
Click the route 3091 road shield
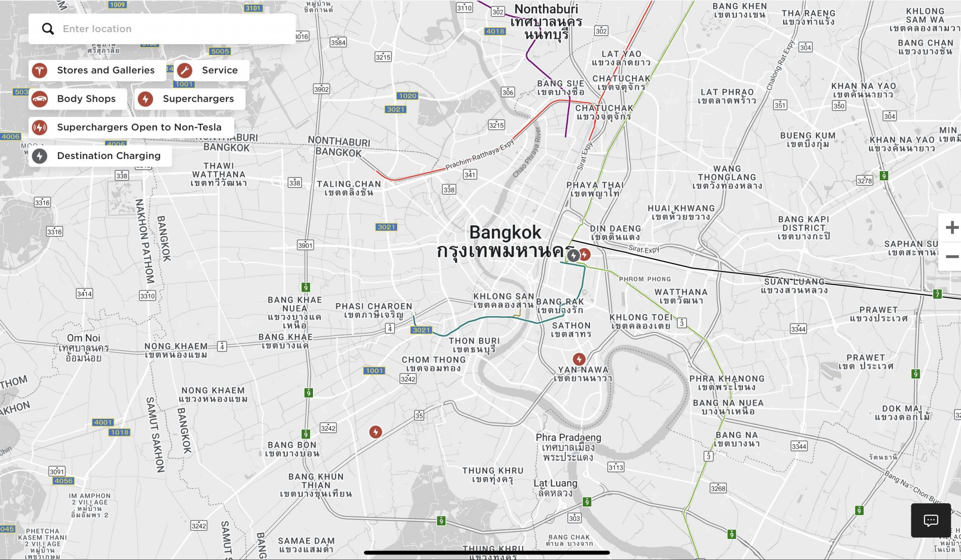pos(57,472)
